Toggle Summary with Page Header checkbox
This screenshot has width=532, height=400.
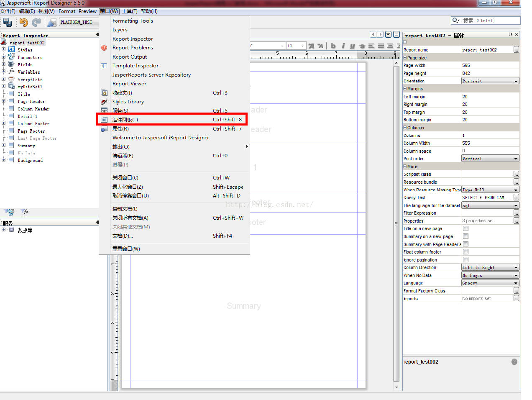pos(465,244)
